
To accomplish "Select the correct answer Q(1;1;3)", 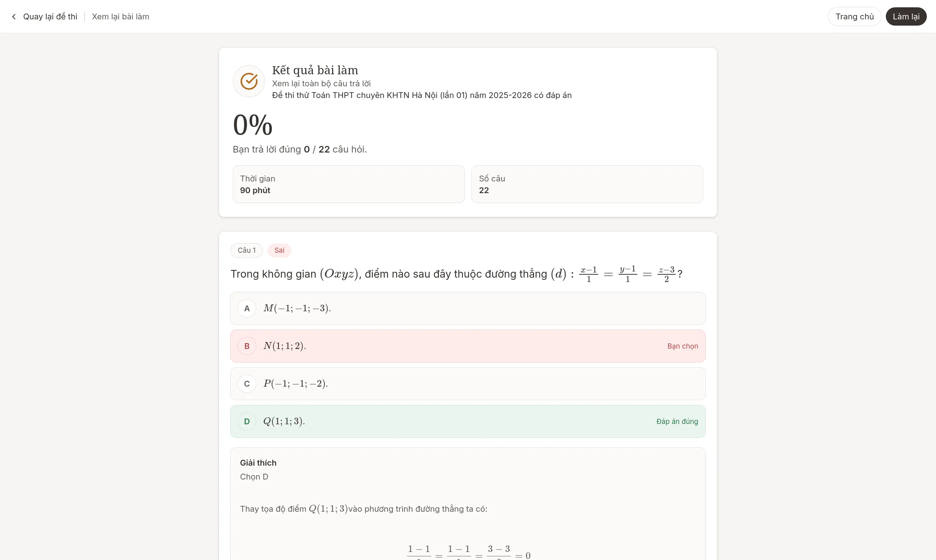I will click(x=467, y=421).
